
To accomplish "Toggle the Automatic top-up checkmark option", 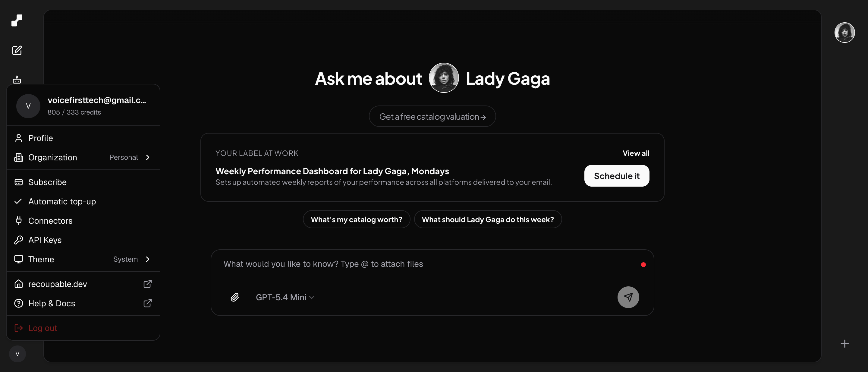I will [x=83, y=201].
